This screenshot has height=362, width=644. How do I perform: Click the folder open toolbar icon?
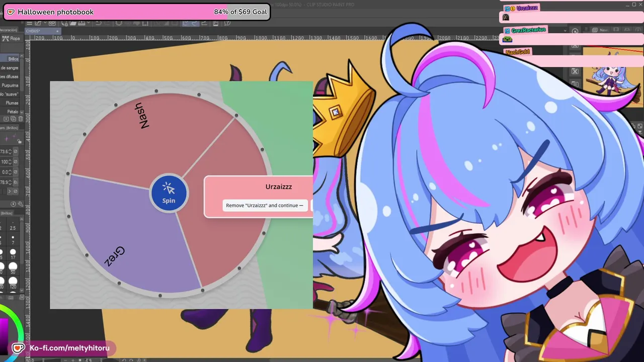tap(73, 23)
